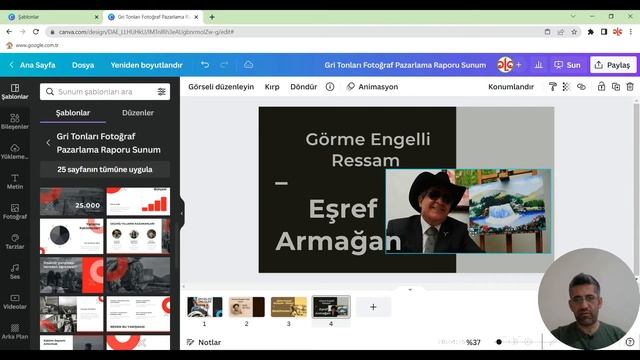Screen dimensions: 640x360
Task: Select the Görme Engelli Ressam heading text
Action: click(x=367, y=149)
